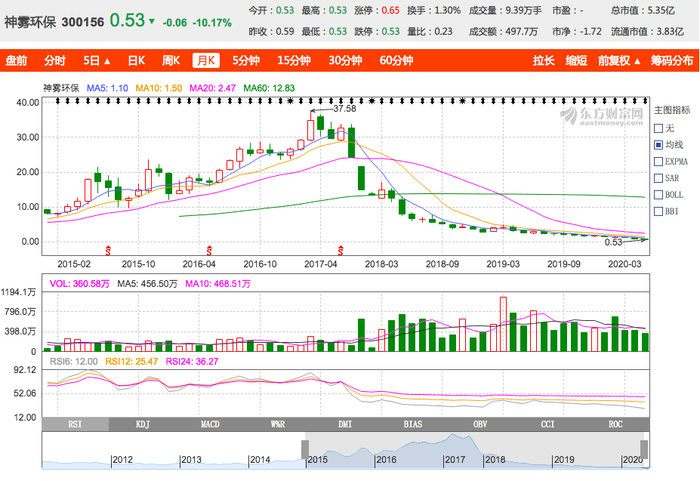Screen dimensions: 700x481
Task: Click the 2012 marker on overview timeline
Action: tap(122, 460)
